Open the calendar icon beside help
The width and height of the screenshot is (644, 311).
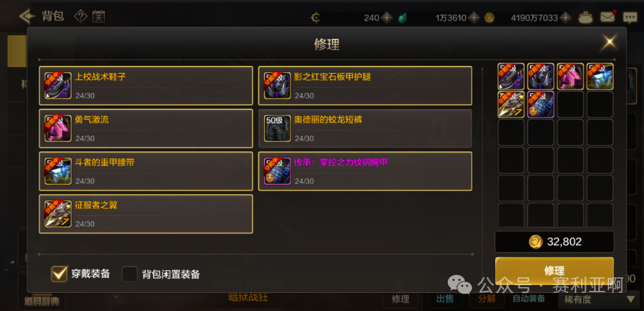(x=98, y=16)
